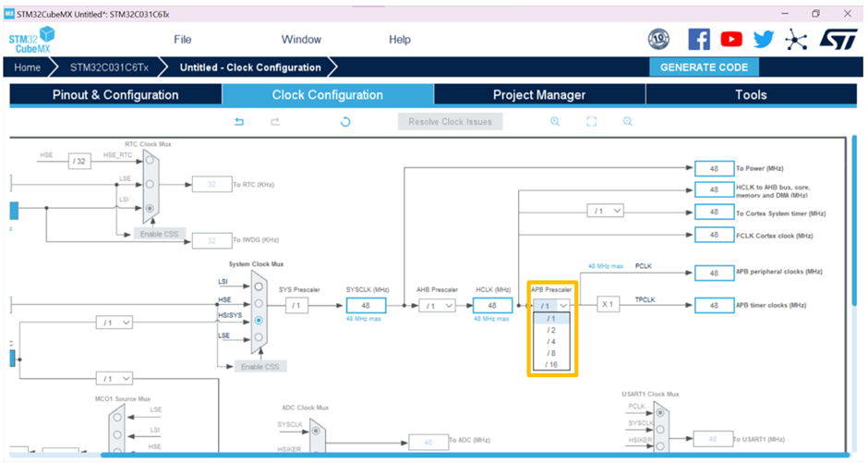Click the /32 HSE divider box
The height and width of the screenshot is (463, 868).
click(79, 161)
